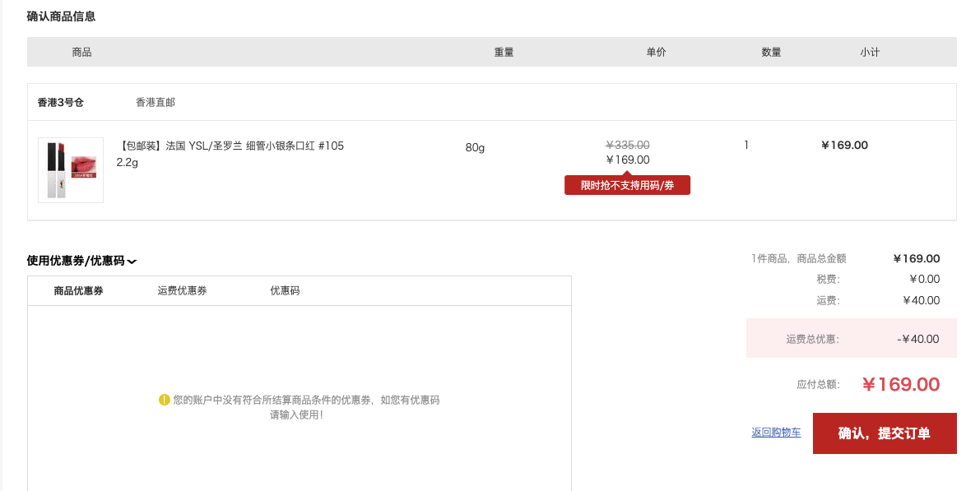The image size is (980, 491).
Task: Click the 税费 ¥0.00 amount
Action: click(924, 280)
